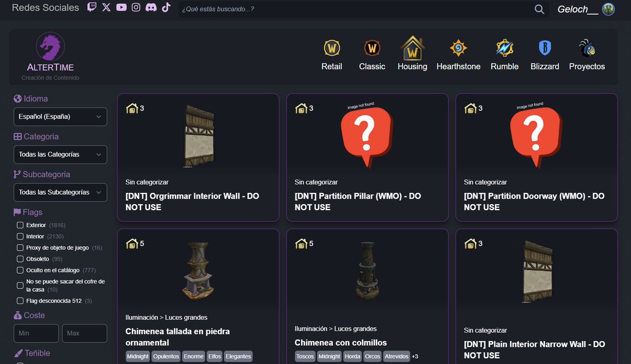Open the Blizzard menu label
631x364 pixels.
pyautogui.click(x=545, y=67)
